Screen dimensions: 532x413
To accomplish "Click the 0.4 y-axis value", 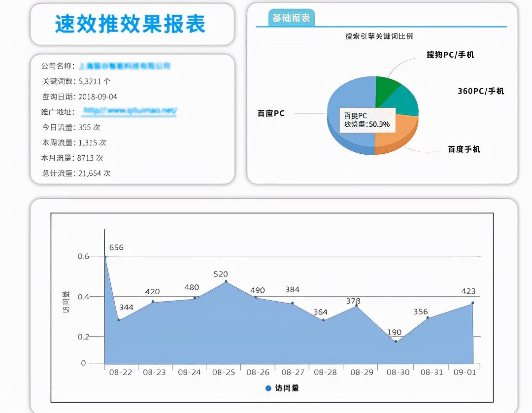I will point(83,297).
